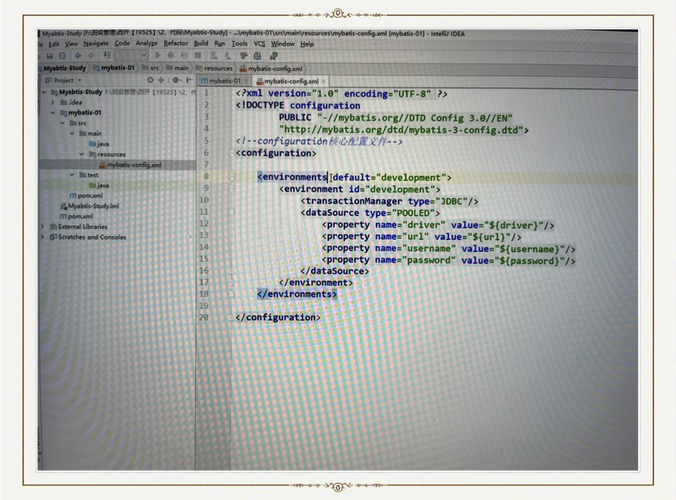The image size is (676, 500).
Task: Click resources in the breadcrumb bar
Action: tap(214, 68)
